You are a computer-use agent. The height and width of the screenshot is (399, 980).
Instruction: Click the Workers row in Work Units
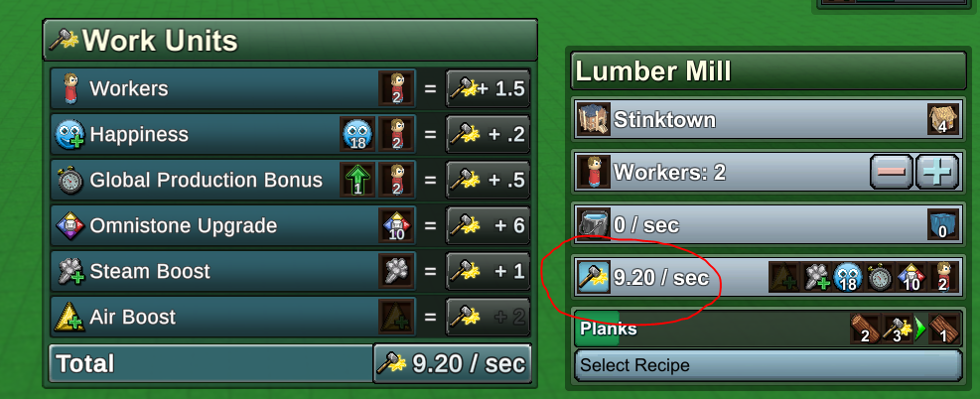pos(232,88)
